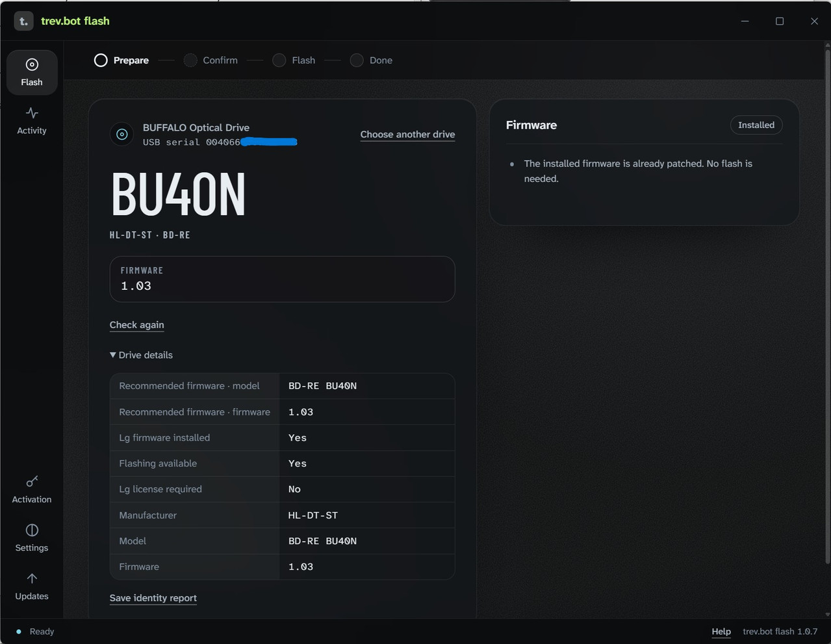831x644 pixels.
Task: Click the FIRMWARE 1.03 box
Action: coord(282,279)
